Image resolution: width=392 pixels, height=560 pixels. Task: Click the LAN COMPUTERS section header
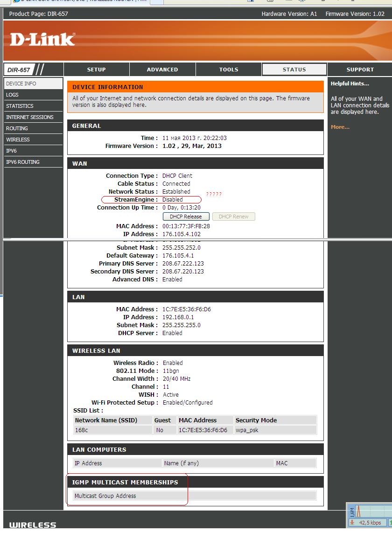click(x=196, y=449)
